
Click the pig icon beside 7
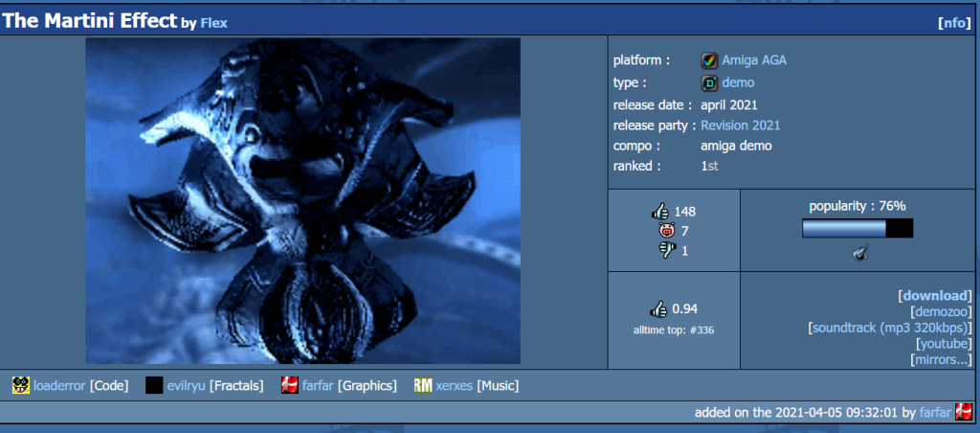[x=666, y=231]
